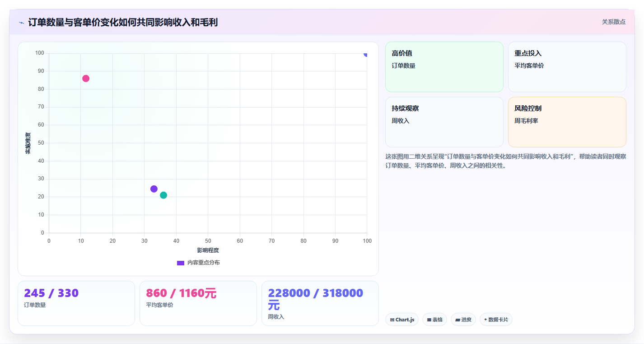Open the 风险控制 周毛利率 card
Image resolution: width=644 pixels, height=344 pixels.
[567, 122]
